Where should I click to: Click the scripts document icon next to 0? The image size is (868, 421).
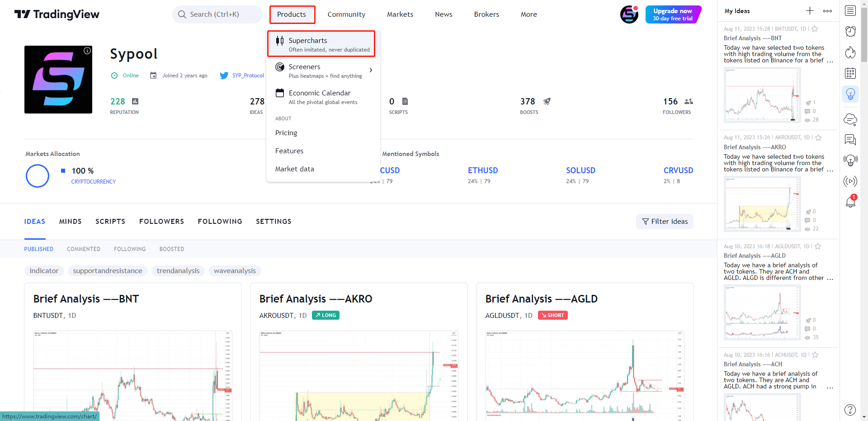click(x=405, y=101)
